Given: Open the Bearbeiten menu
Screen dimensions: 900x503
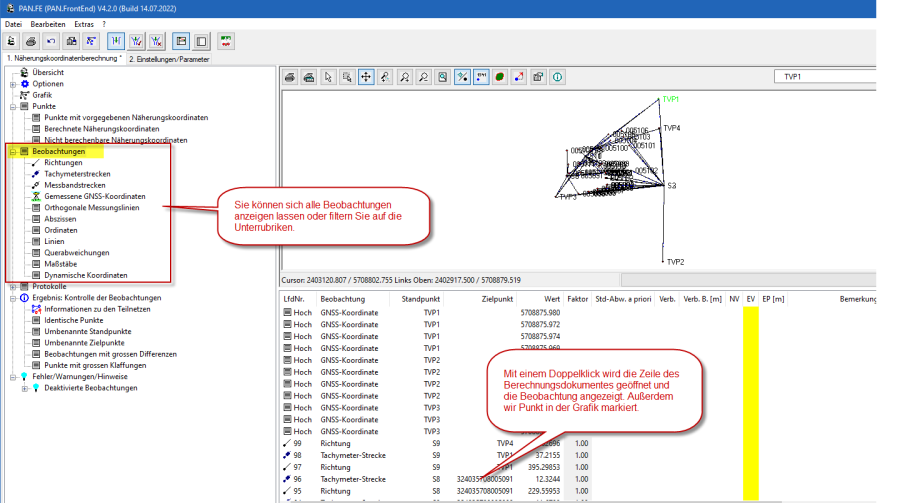Looking at the screenshot, I should coord(46,22).
